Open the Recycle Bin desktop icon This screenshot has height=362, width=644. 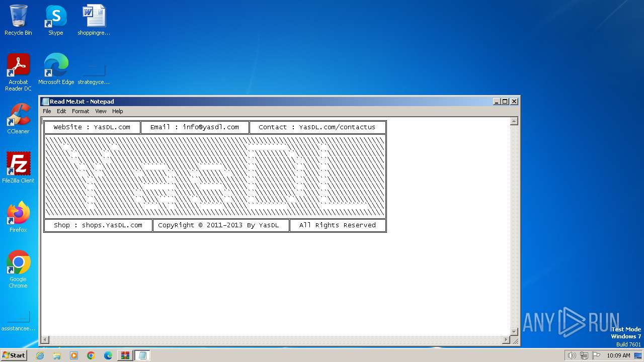coord(18,20)
